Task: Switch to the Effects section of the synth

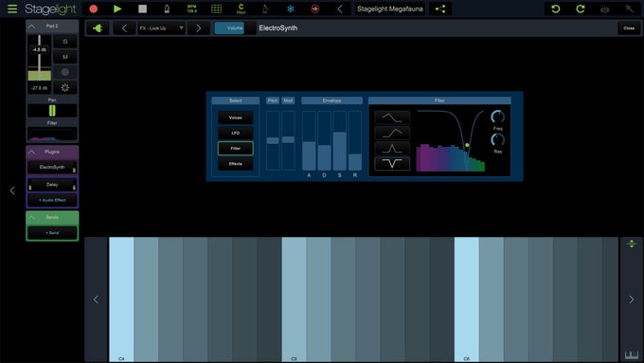Action: [x=235, y=164]
